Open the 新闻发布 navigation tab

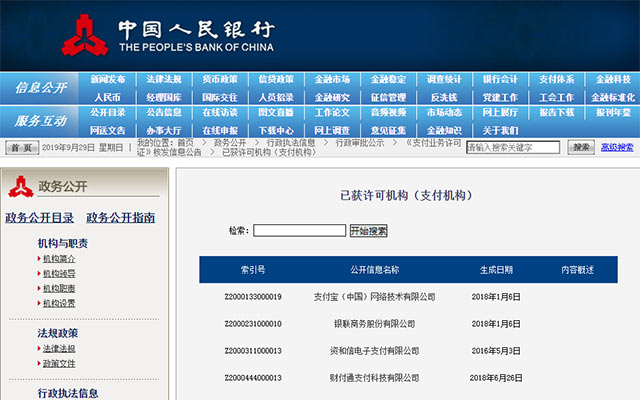pos(108,79)
